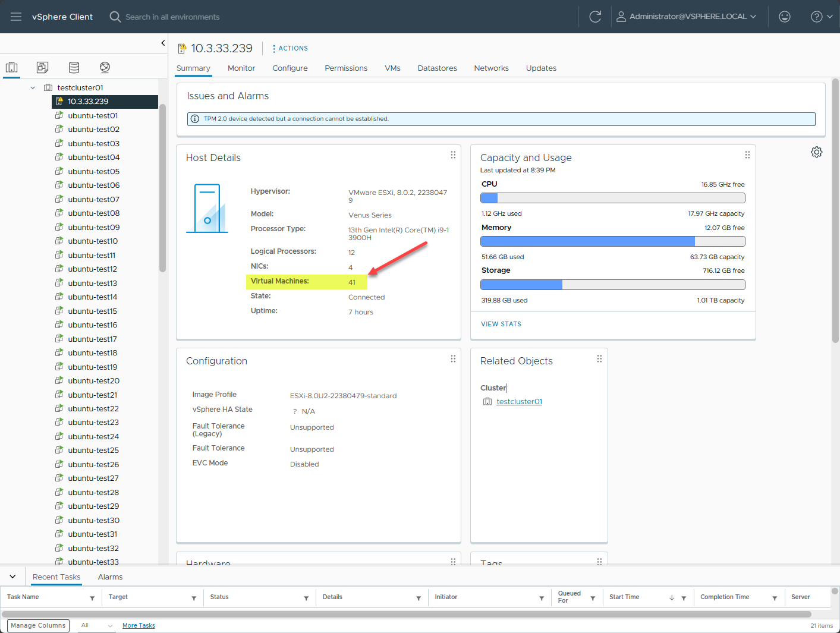The width and height of the screenshot is (840, 633).
Task: Switch to Hosts and Clusters inventory view
Action: (12, 67)
